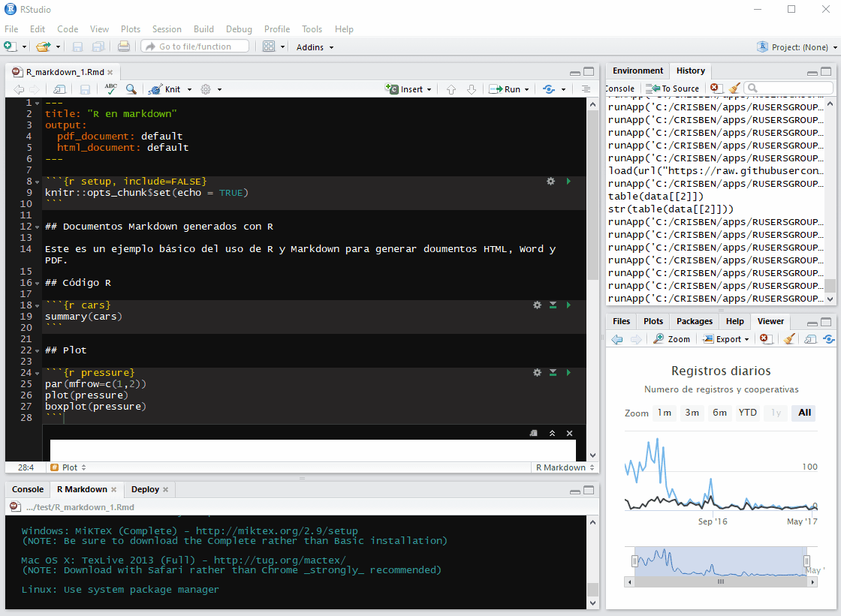Viewport: 841px width, 616px height.
Task: Go to next chunk with down arrow
Action: click(472, 89)
